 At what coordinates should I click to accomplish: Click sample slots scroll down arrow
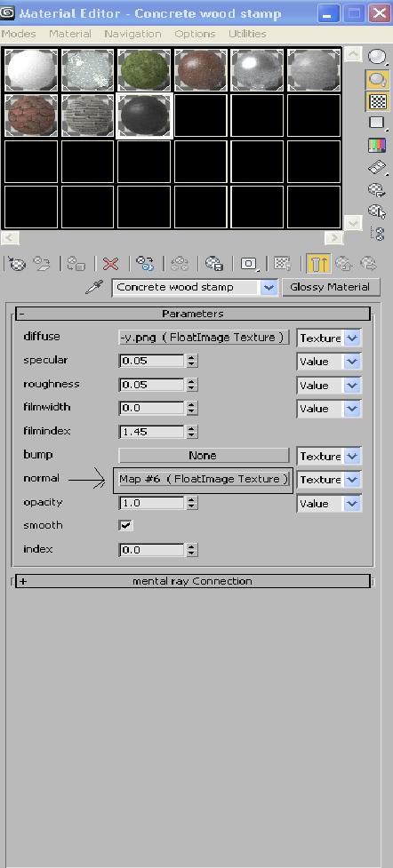coord(353,222)
